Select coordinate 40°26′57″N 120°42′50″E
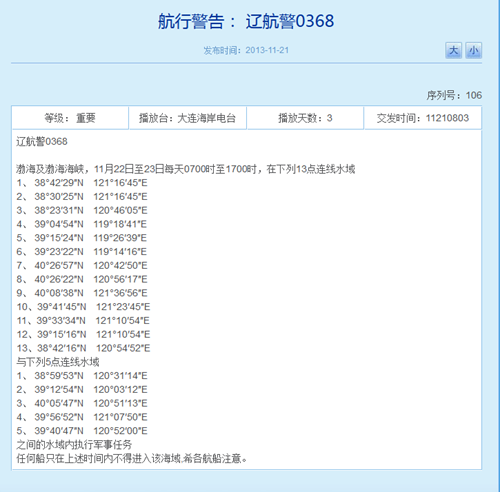 (91, 266)
